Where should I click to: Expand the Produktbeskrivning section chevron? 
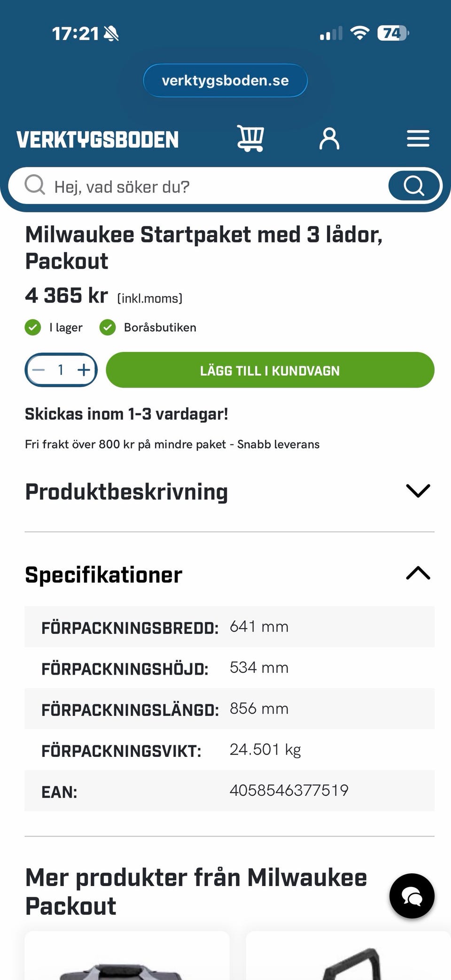point(418,491)
